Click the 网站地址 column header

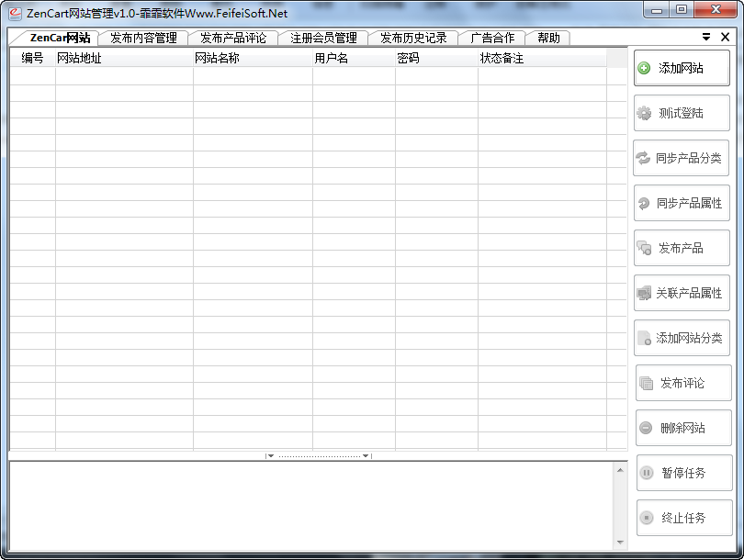pos(78,57)
